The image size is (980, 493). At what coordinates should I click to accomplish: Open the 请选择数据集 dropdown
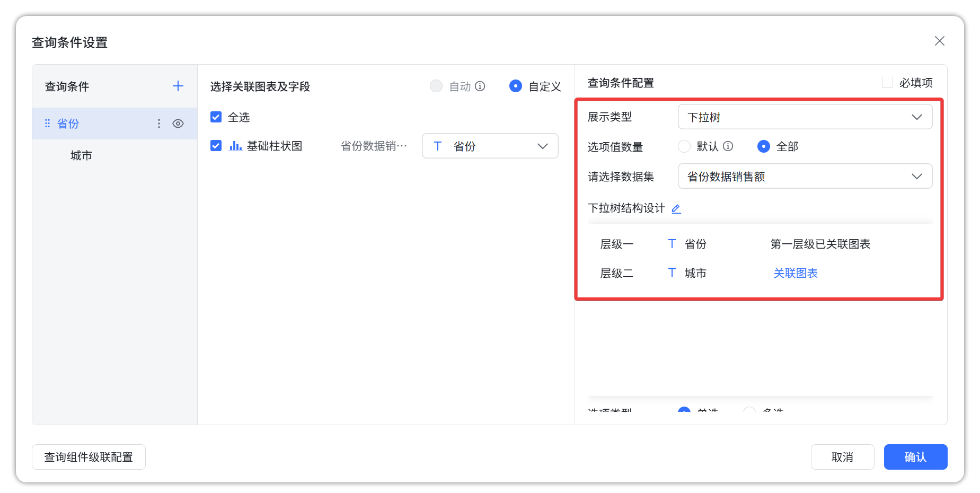(x=805, y=176)
